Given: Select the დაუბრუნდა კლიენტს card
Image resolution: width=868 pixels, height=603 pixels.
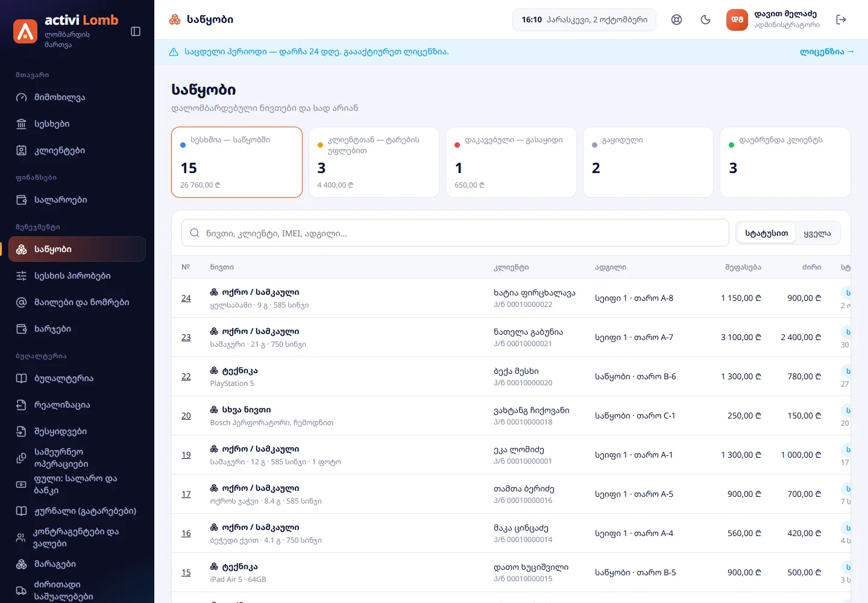Looking at the screenshot, I should coord(785,162).
